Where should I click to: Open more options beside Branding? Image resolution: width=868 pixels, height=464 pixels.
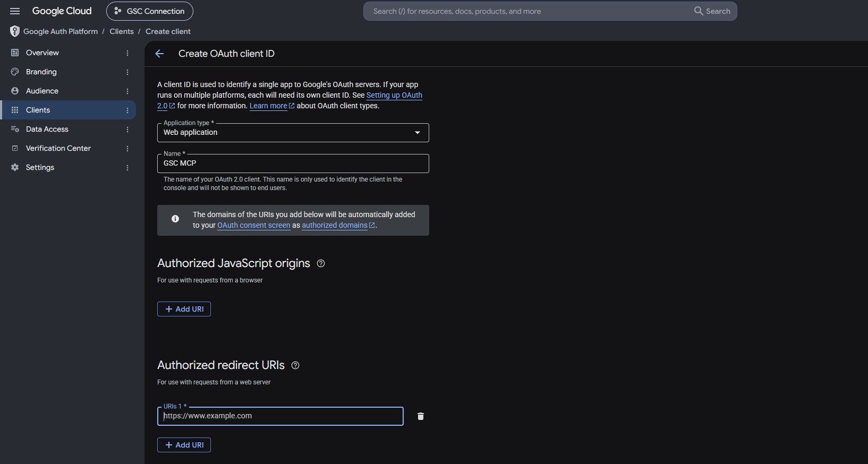[x=127, y=72]
